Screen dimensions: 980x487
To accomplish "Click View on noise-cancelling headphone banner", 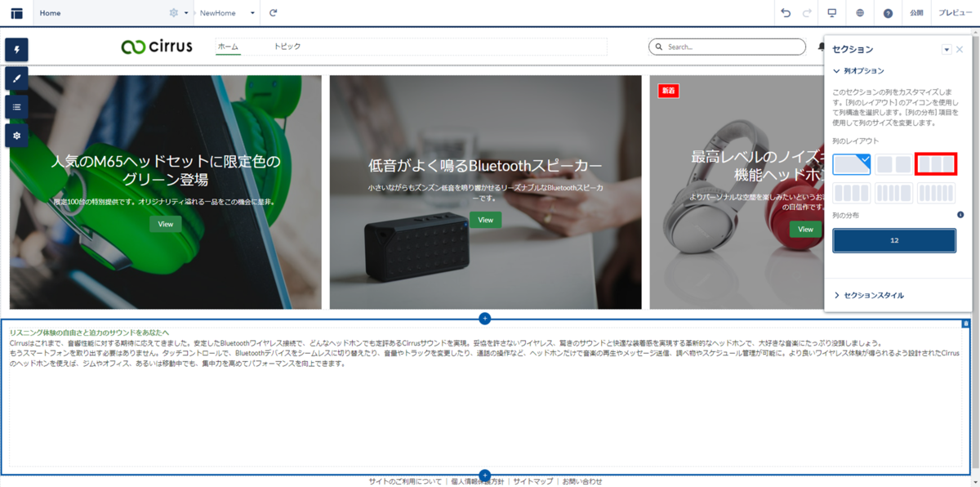I will tap(805, 229).
